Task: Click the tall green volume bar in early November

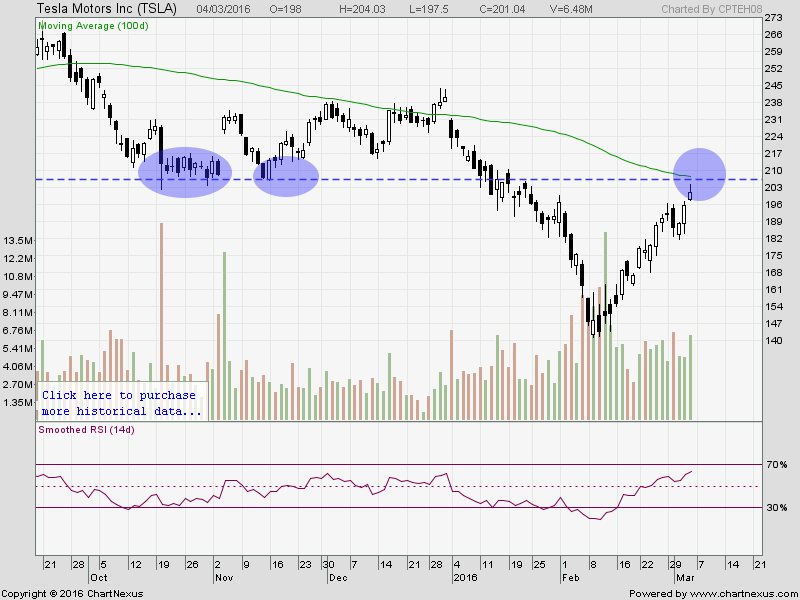Action: [224, 336]
